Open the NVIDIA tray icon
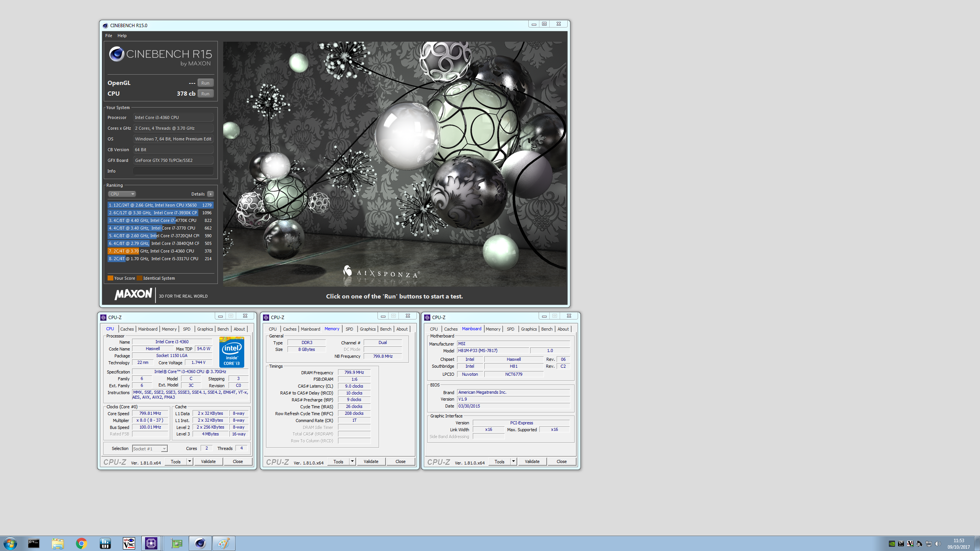Screen dimensions: 980x551 (x=892, y=544)
